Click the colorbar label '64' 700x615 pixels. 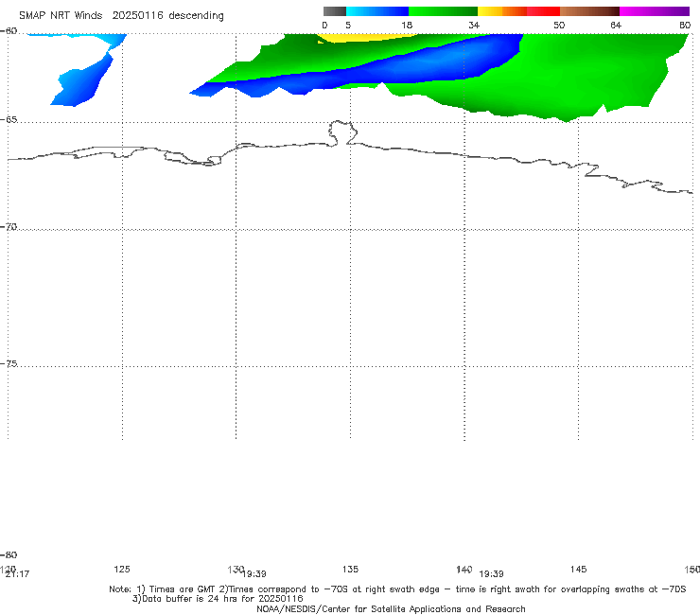(x=616, y=26)
